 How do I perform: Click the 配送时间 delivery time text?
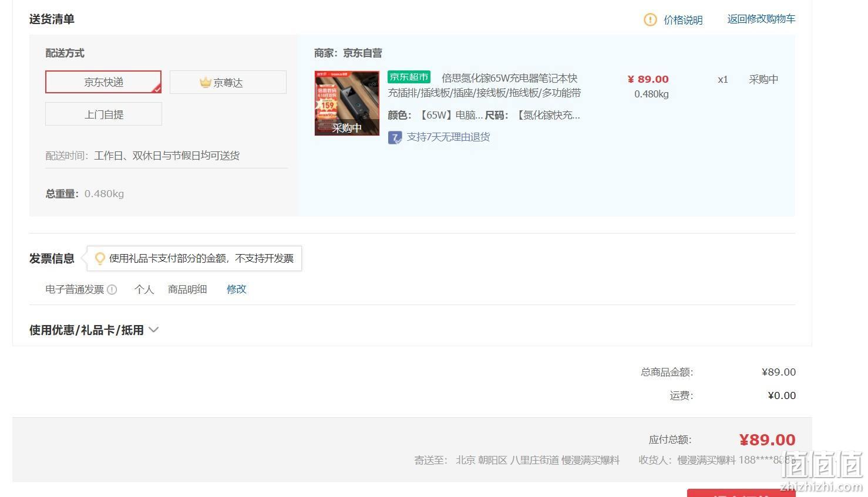pyautogui.click(x=143, y=155)
